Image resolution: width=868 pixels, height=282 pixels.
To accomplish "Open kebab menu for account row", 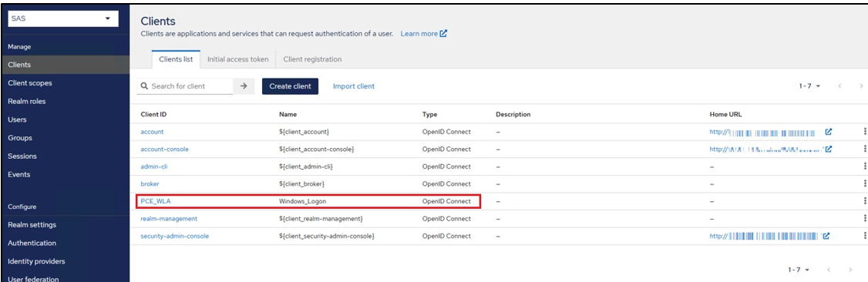I will click(864, 132).
